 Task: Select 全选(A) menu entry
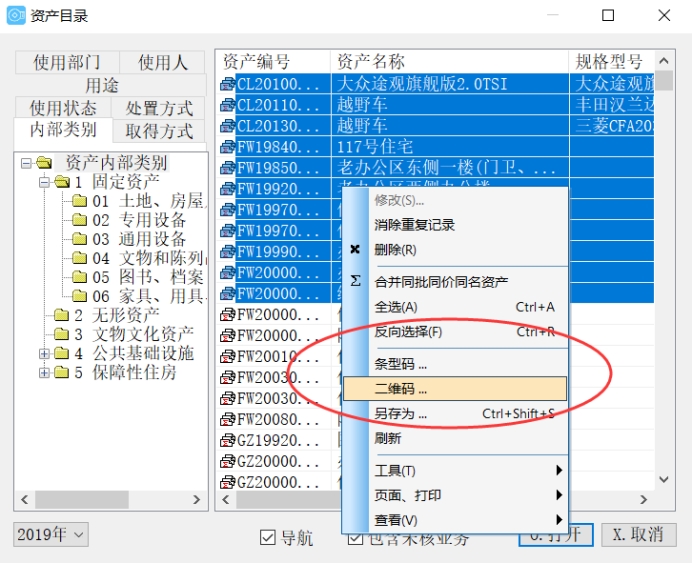point(455,307)
